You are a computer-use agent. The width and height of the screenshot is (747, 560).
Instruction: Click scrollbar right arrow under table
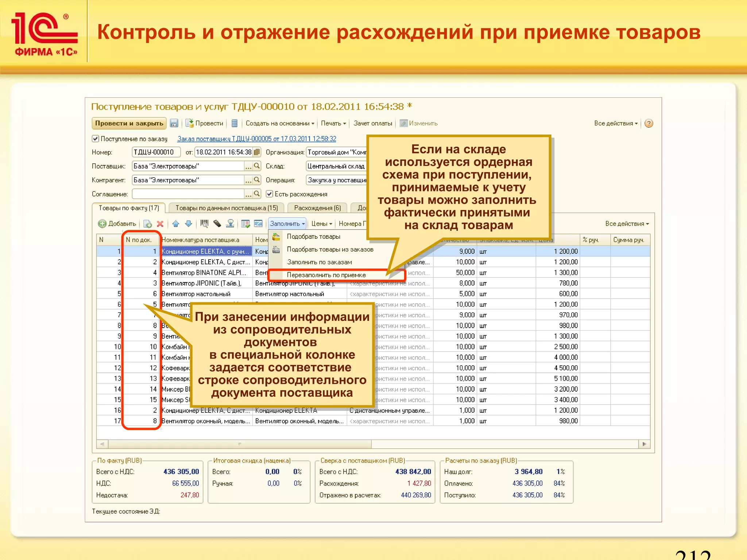[644, 444]
